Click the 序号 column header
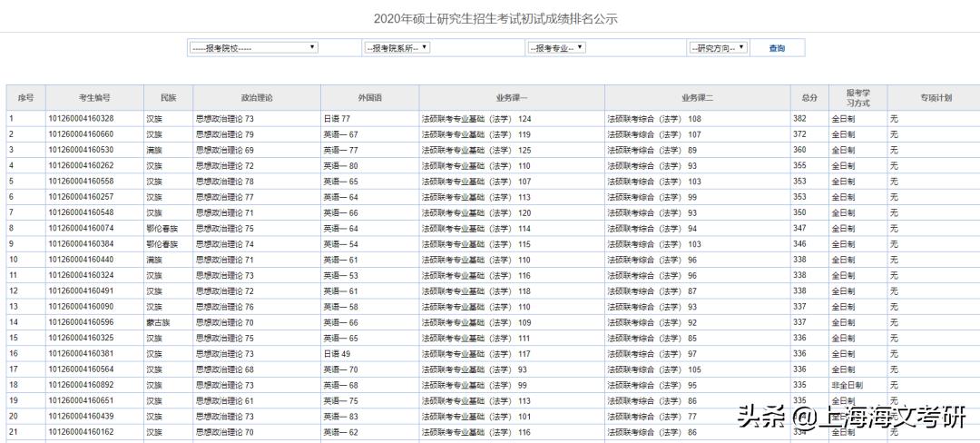Image resolution: width=980 pixels, height=443 pixels. coord(25,97)
